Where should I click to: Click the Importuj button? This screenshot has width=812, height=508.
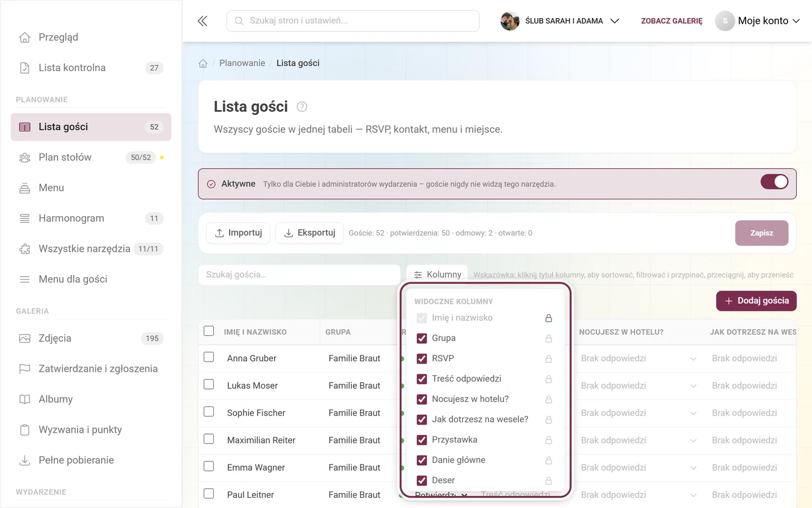239,233
